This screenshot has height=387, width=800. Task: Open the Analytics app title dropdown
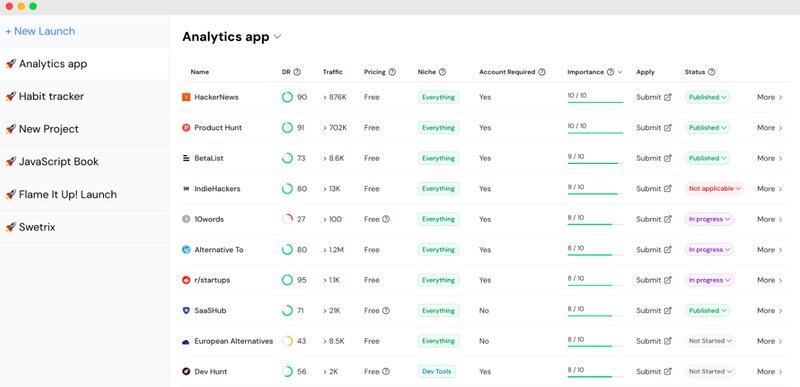coord(277,37)
